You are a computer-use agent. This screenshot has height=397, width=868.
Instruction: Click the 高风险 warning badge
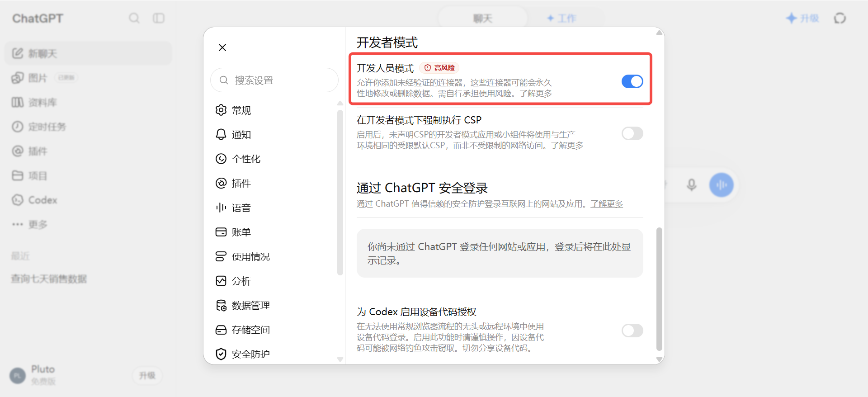click(x=439, y=68)
